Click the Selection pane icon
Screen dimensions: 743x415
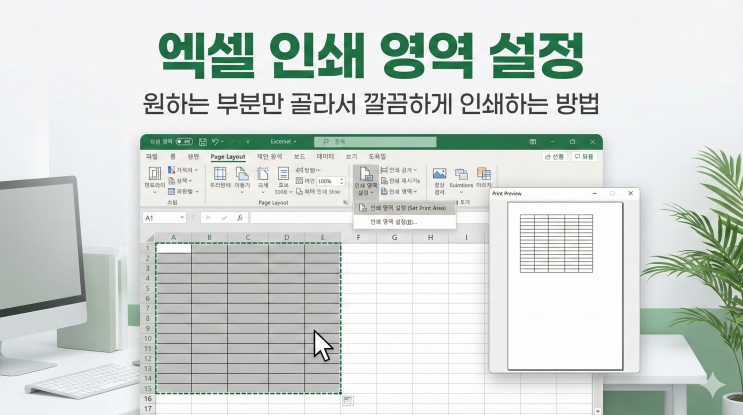pyautogui.click(x=461, y=174)
